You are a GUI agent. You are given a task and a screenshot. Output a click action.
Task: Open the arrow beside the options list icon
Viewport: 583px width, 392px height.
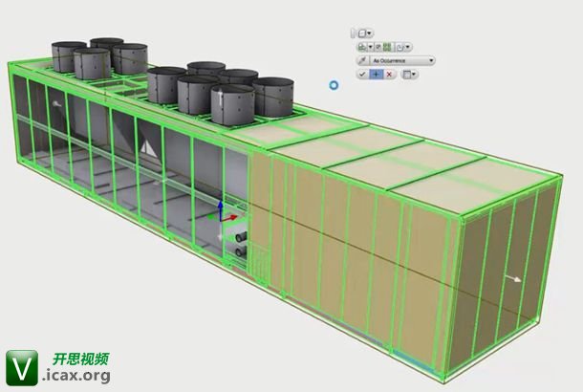pyautogui.click(x=414, y=74)
